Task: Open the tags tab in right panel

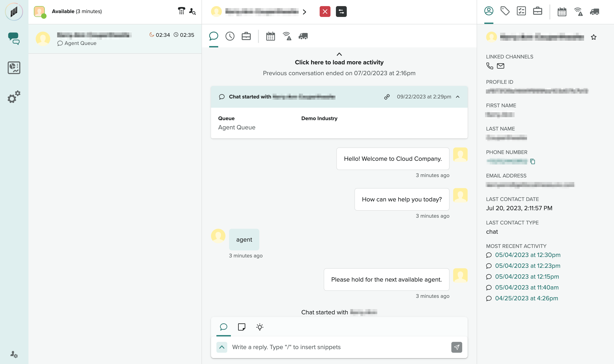Action: tap(505, 11)
